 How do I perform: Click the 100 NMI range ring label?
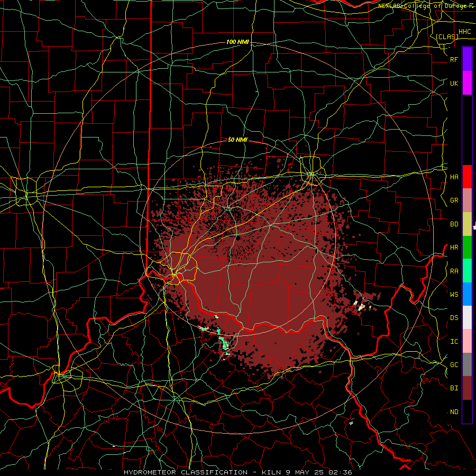coord(237,42)
